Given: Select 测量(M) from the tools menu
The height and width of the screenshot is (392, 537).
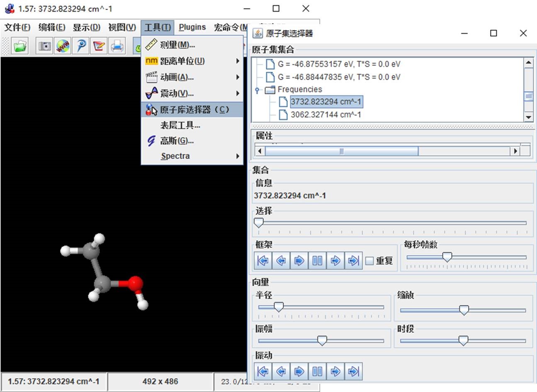Looking at the screenshot, I should 177,45.
